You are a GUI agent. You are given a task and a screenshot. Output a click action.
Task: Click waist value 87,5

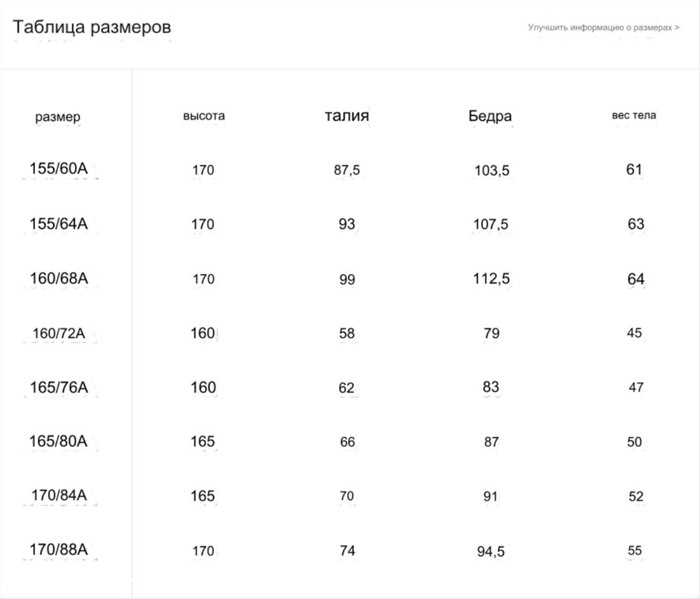click(x=347, y=170)
